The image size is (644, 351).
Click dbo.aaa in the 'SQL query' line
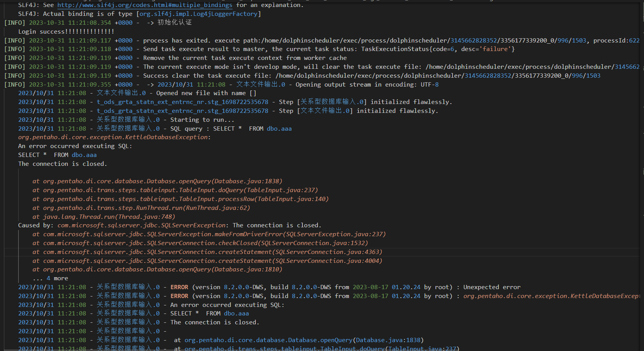(x=279, y=129)
